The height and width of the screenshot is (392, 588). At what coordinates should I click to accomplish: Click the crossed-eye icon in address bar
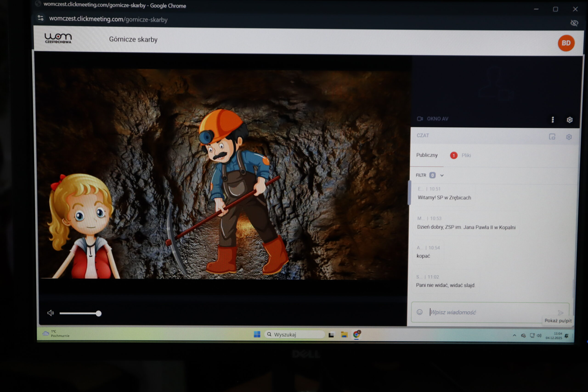574,23
